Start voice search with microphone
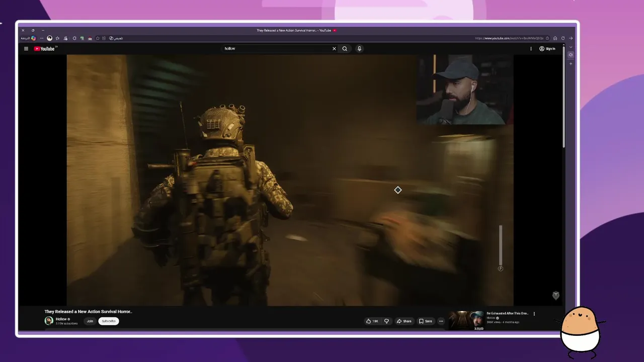This screenshot has height=362, width=644. 359,49
